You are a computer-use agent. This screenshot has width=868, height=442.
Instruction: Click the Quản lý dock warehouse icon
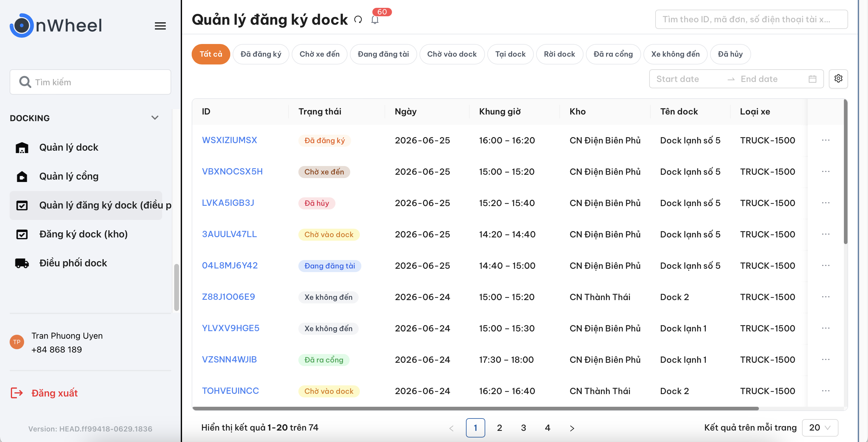22,148
